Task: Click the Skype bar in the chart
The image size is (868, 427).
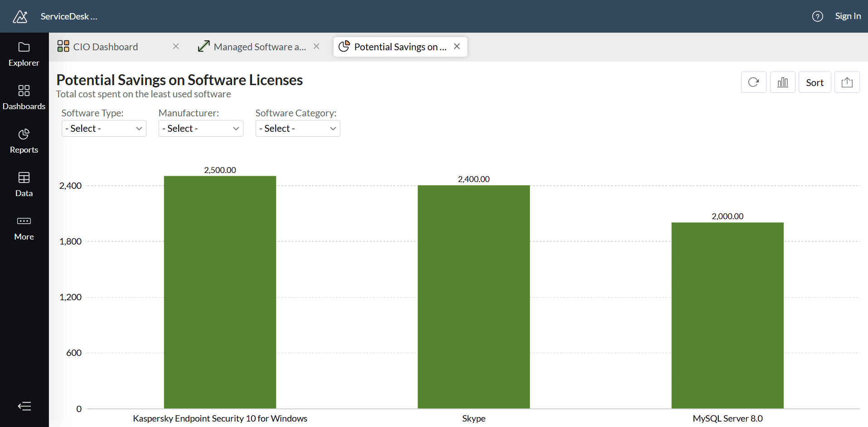Action: pos(474,297)
